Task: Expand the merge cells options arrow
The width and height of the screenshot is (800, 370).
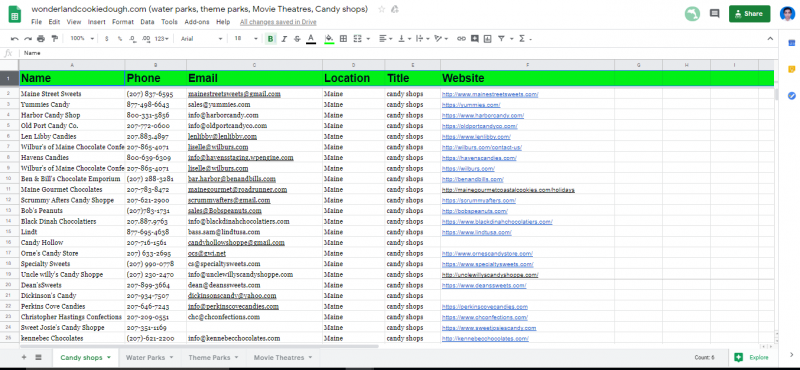Action: (x=368, y=39)
